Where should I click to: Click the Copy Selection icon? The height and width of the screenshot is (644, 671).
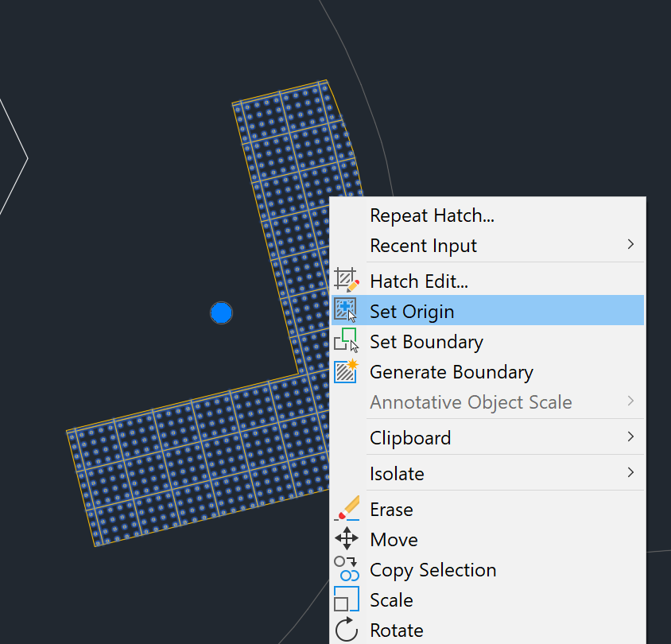(x=346, y=569)
